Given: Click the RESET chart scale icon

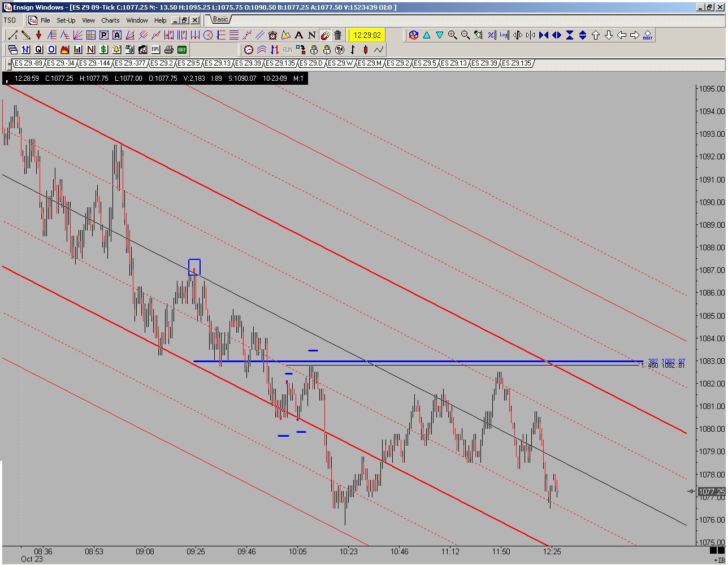Looking at the screenshot, I should point(648,35).
